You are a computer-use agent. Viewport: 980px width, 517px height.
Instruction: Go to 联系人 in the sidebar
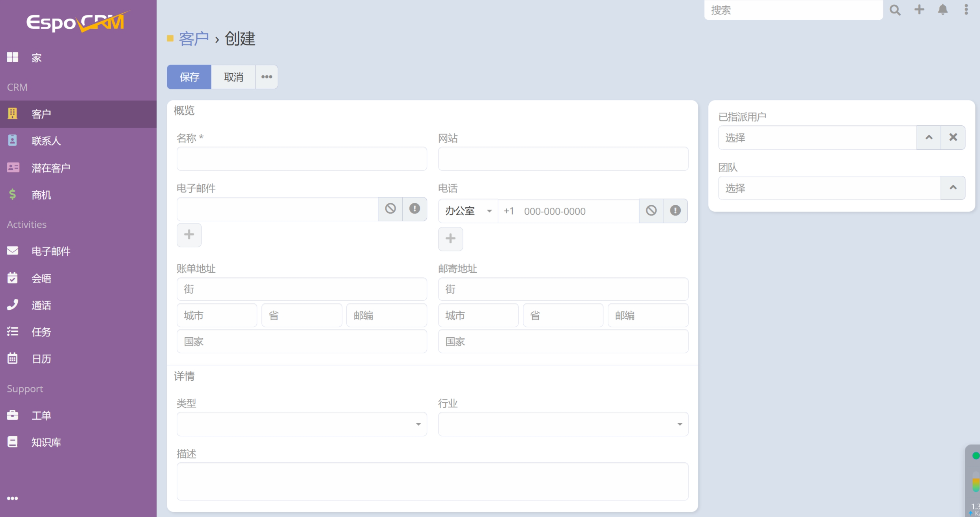[46, 141]
